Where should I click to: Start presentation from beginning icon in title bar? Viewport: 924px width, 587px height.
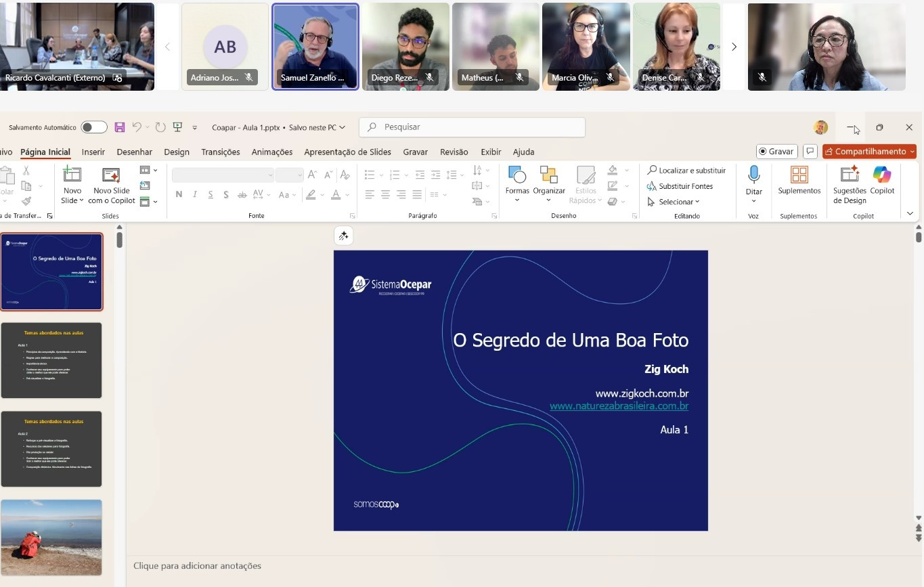click(178, 127)
